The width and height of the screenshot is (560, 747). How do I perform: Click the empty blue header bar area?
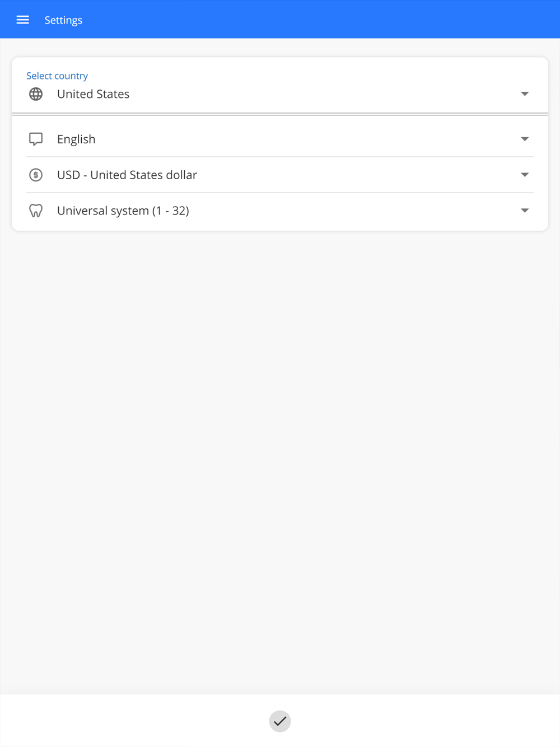[336, 20]
